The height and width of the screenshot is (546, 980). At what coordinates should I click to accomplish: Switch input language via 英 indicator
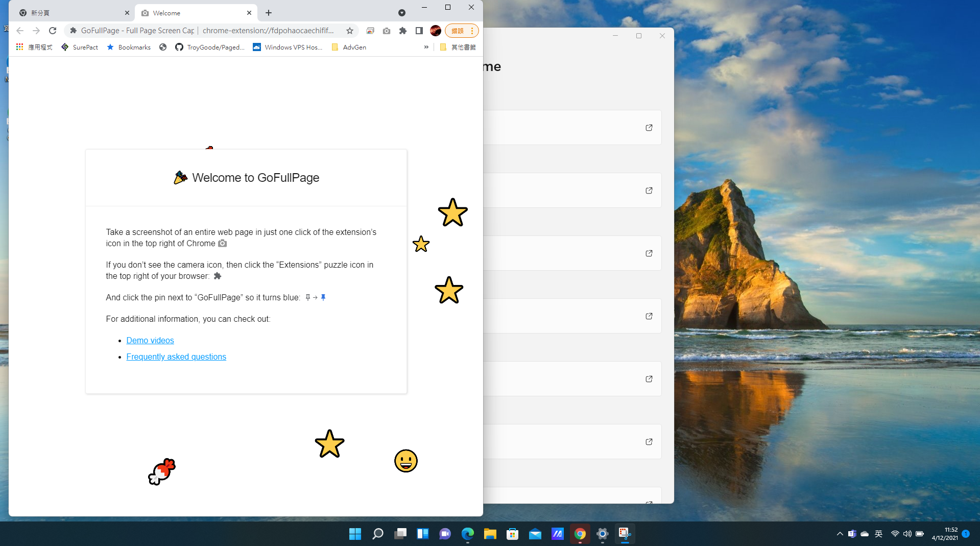pyautogui.click(x=878, y=534)
